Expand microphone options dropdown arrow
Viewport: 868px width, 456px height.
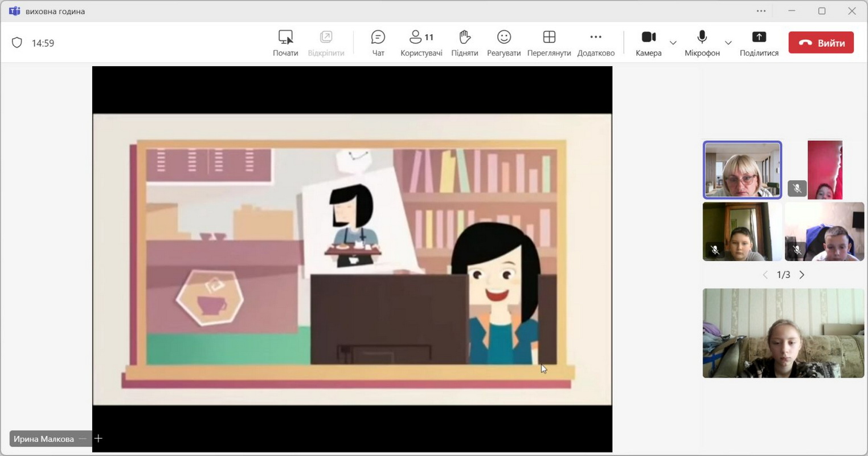click(x=728, y=43)
